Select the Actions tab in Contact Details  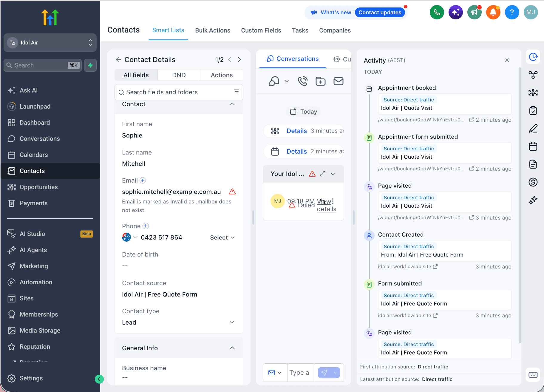pos(222,75)
